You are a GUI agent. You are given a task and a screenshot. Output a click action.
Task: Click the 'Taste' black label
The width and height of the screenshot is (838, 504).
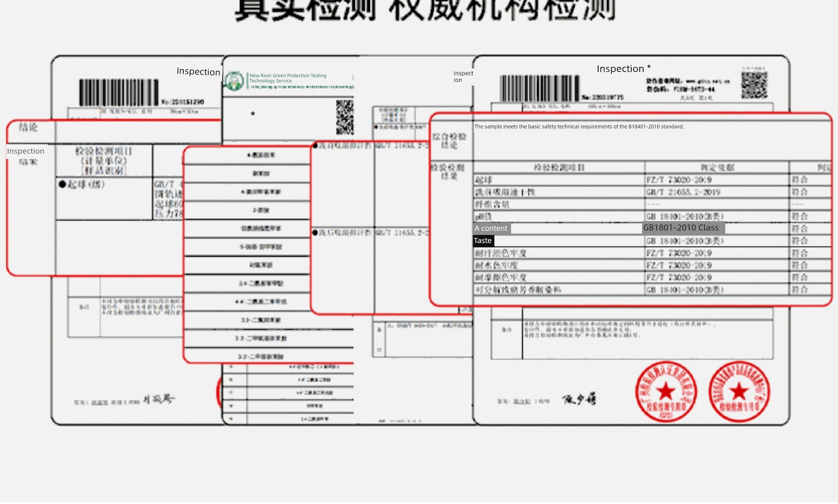tap(483, 240)
